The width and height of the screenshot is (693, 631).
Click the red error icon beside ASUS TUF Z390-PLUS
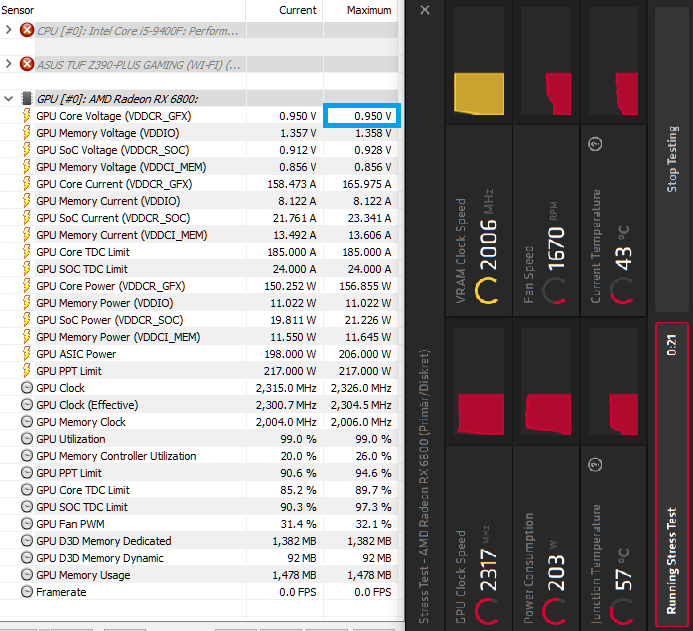click(x=27, y=64)
